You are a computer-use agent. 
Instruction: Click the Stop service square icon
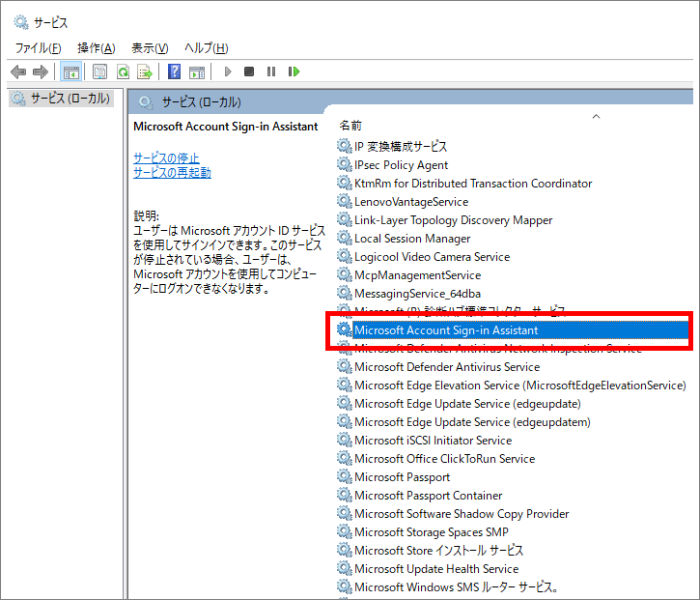pyautogui.click(x=249, y=71)
